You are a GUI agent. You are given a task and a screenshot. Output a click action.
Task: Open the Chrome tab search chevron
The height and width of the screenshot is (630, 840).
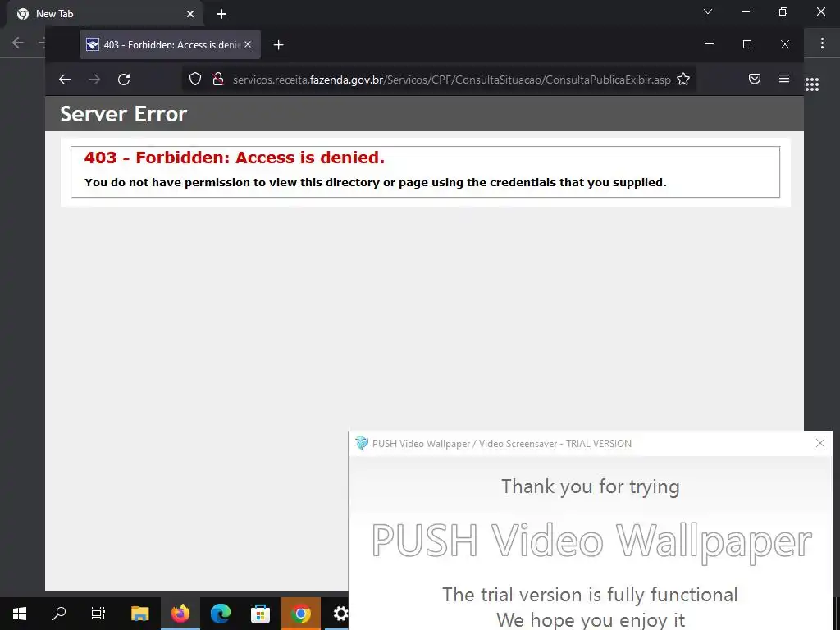708,11
